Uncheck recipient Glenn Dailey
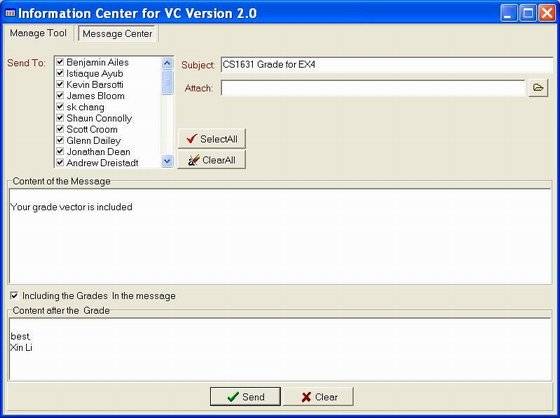 [60, 140]
